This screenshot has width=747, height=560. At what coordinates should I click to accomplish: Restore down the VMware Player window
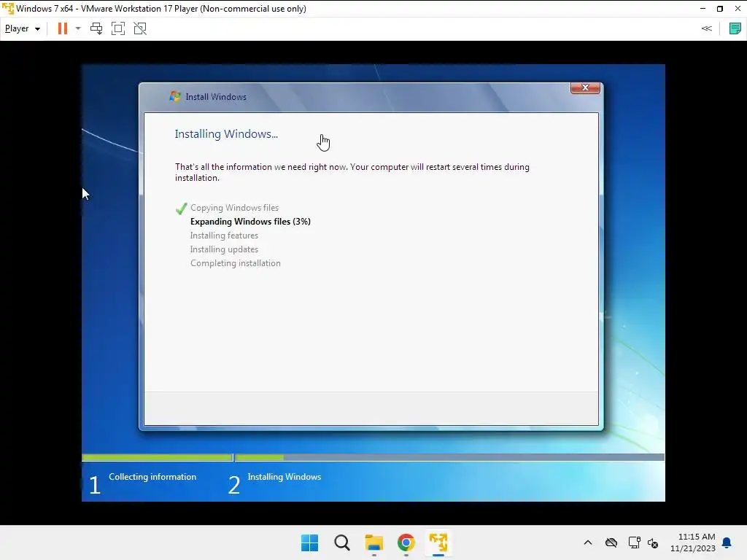[x=720, y=9]
